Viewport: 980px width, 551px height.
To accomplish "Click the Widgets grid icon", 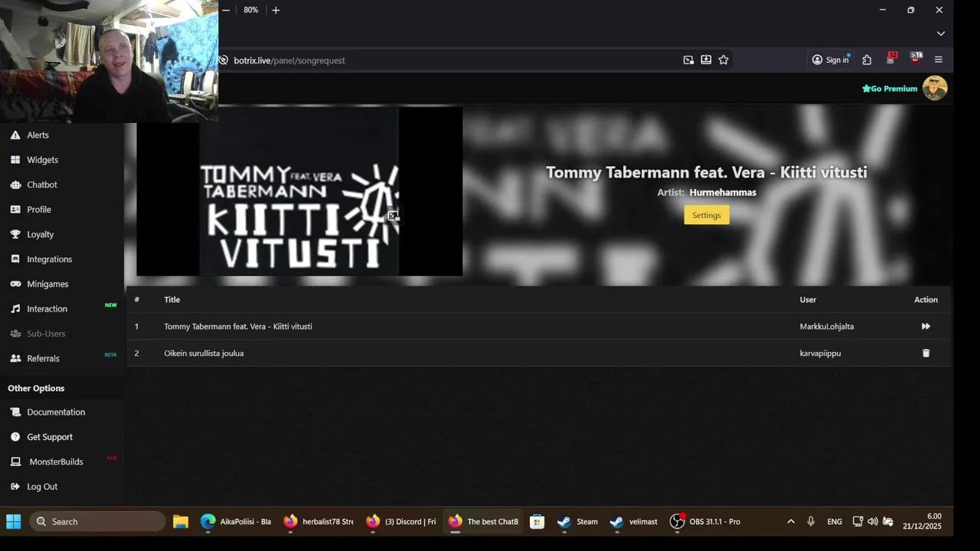I will (x=15, y=160).
